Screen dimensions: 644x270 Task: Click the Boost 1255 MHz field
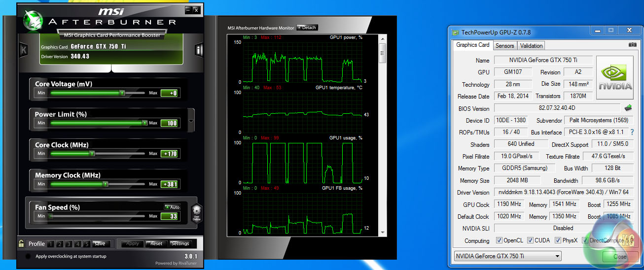[618, 204]
